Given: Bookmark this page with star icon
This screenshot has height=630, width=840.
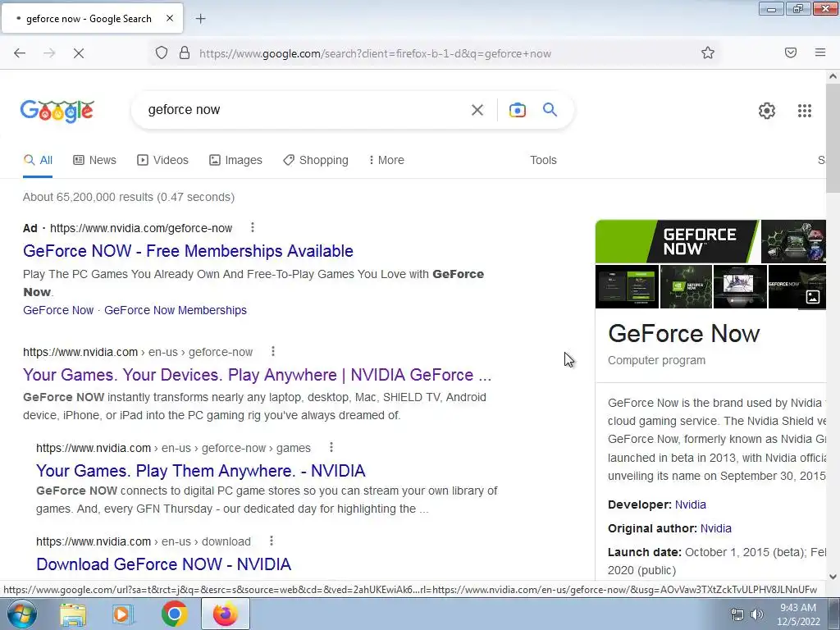Looking at the screenshot, I should [708, 53].
